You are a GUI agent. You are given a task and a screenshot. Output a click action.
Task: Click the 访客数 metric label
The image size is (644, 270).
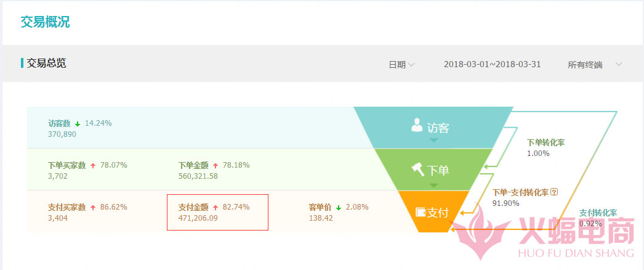59,123
